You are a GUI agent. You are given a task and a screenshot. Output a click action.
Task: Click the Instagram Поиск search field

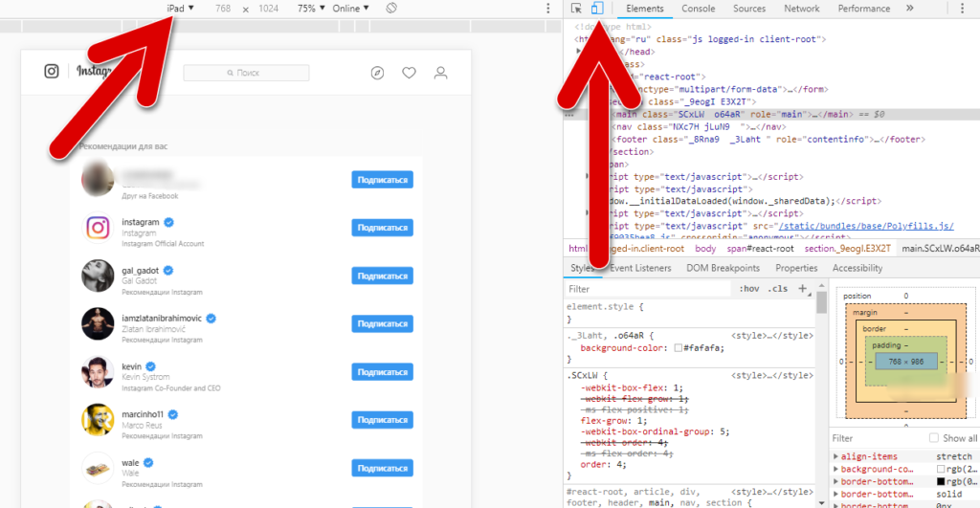pos(246,73)
